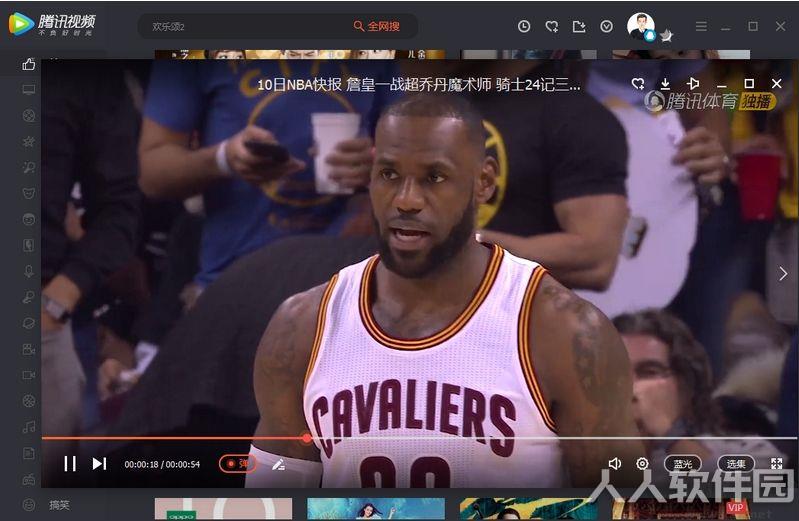799x521 pixels.
Task: Open the planet icon in sidebar
Action: [29, 323]
